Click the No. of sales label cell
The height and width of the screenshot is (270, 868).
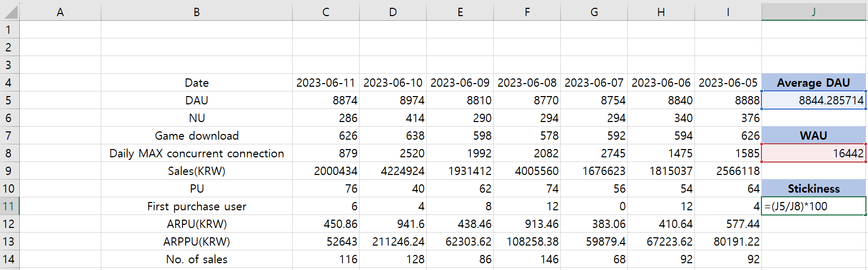196,259
